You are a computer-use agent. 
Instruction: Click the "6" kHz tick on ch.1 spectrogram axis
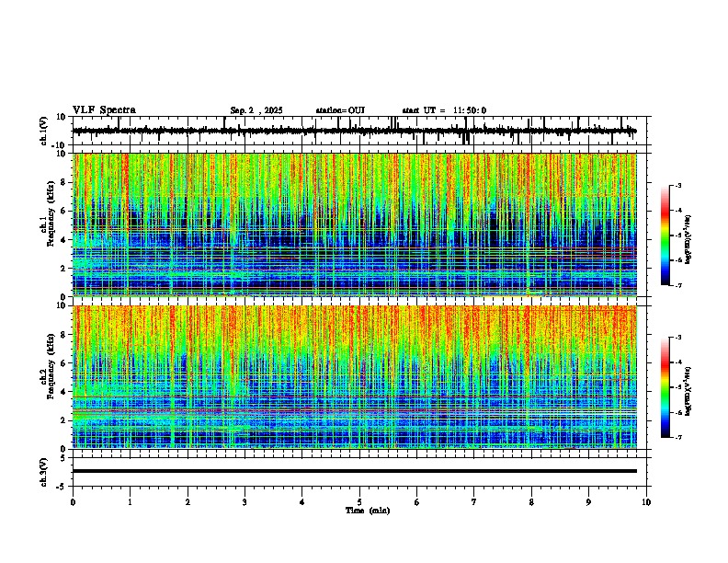[x=64, y=211]
